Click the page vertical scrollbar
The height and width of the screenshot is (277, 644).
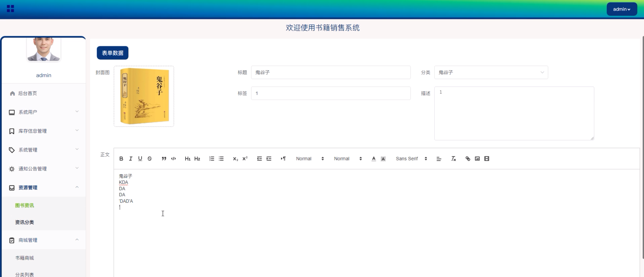(x=643, y=147)
